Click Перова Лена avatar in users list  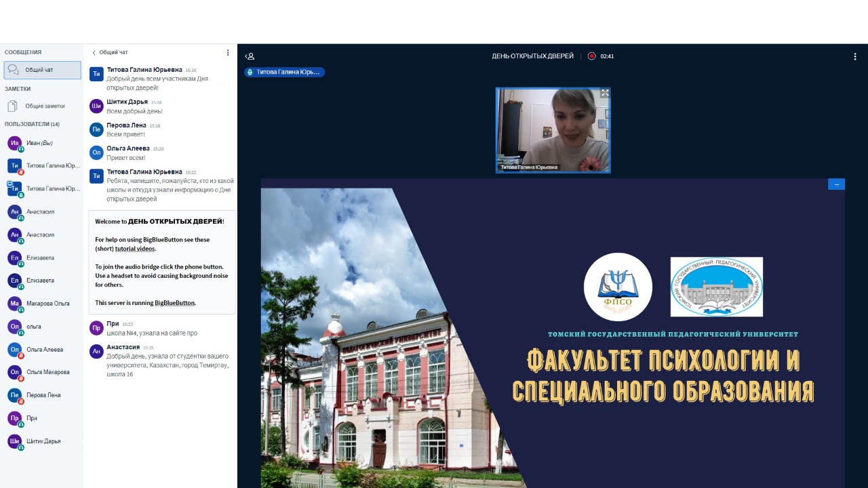click(14, 395)
